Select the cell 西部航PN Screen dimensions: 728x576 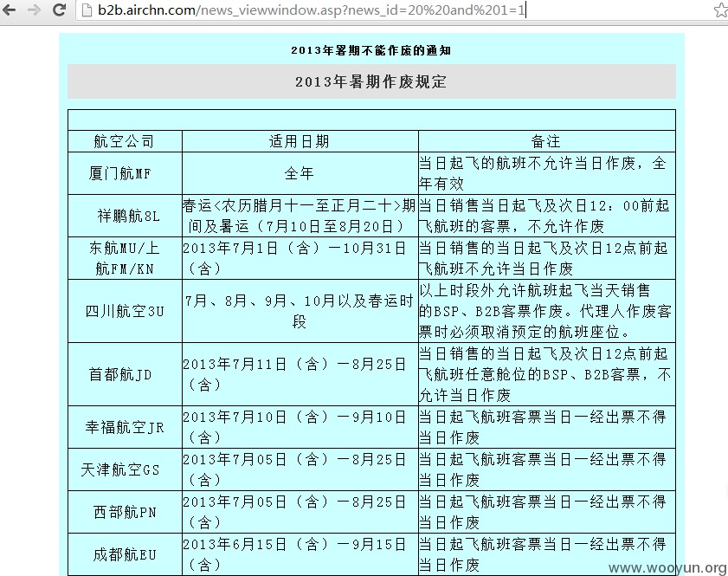[x=125, y=512]
